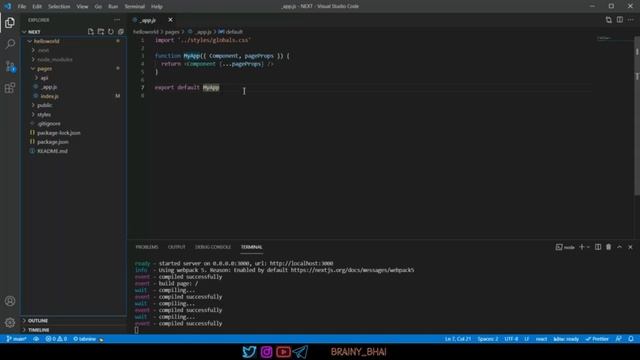
Task: Open the Manage gear menu
Action: 10,322
